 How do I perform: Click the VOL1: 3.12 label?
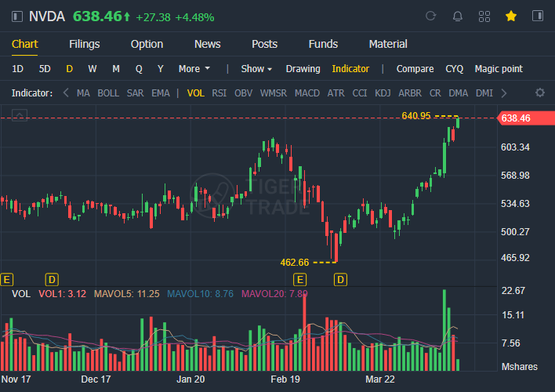click(62, 294)
